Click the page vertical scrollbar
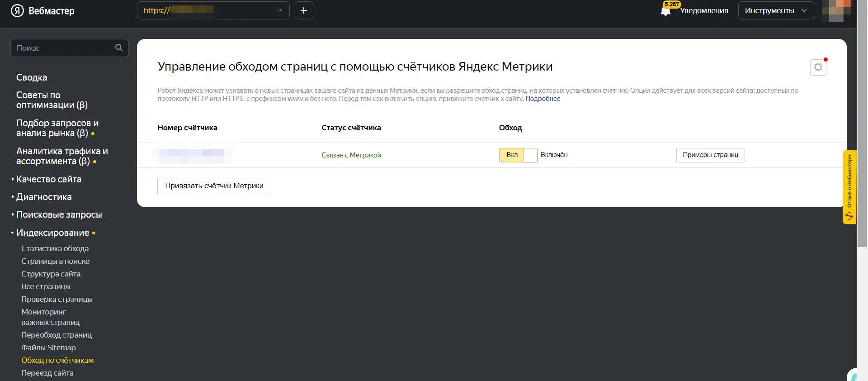This screenshot has height=381, width=868. coord(862,124)
